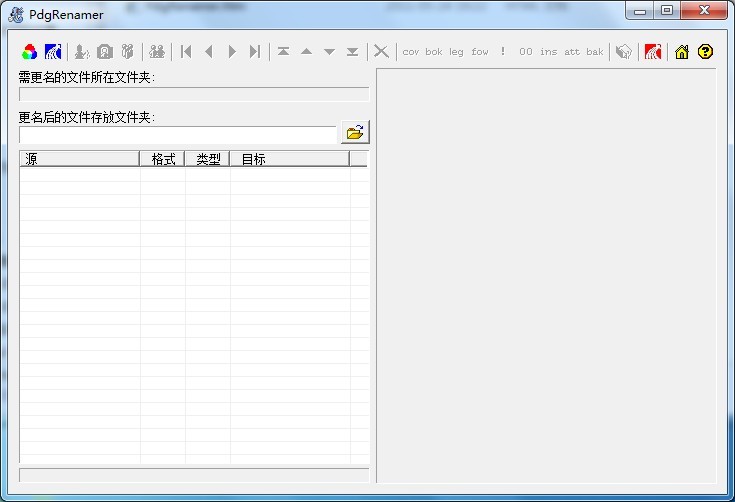Click the 'bok' toolbar button
The height and width of the screenshot is (502, 735).
pos(434,52)
